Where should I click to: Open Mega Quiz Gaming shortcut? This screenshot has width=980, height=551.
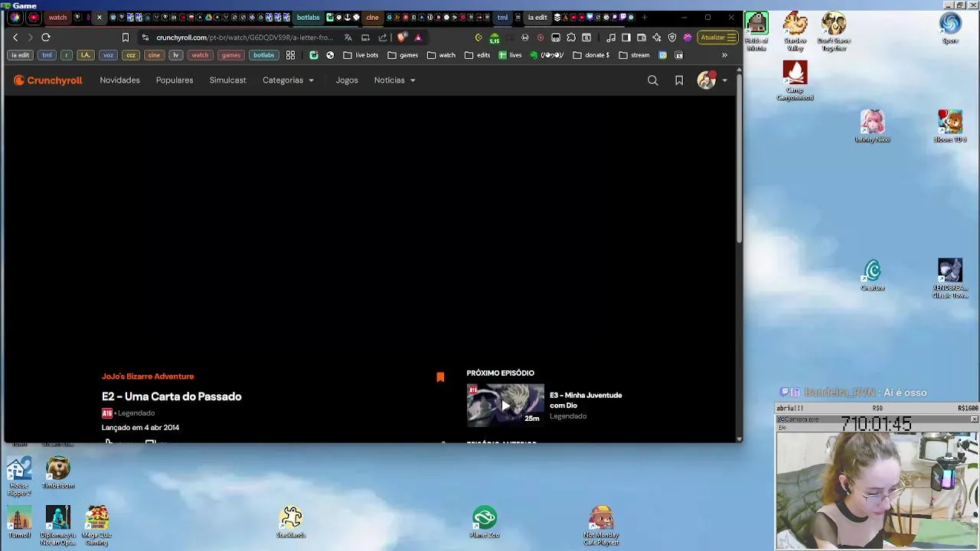pyautogui.click(x=96, y=526)
